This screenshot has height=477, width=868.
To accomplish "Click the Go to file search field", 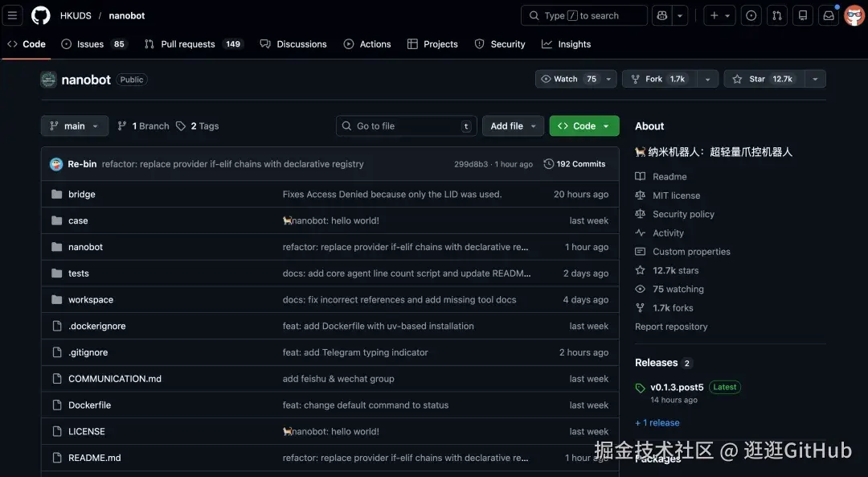I will click(x=406, y=126).
